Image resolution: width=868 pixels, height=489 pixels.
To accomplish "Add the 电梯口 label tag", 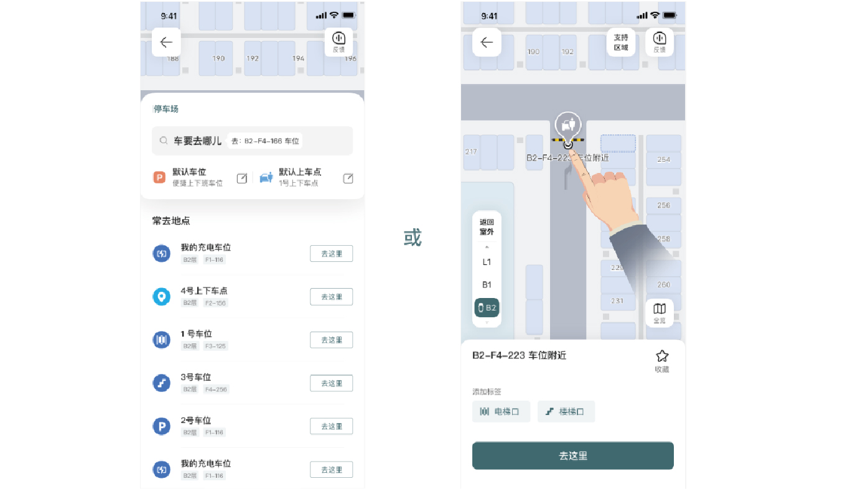I will [501, 411].
